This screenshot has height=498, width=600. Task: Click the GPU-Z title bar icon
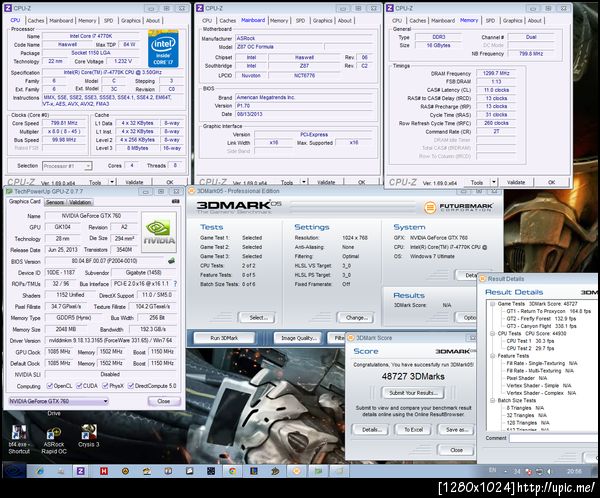coord(9,191)
